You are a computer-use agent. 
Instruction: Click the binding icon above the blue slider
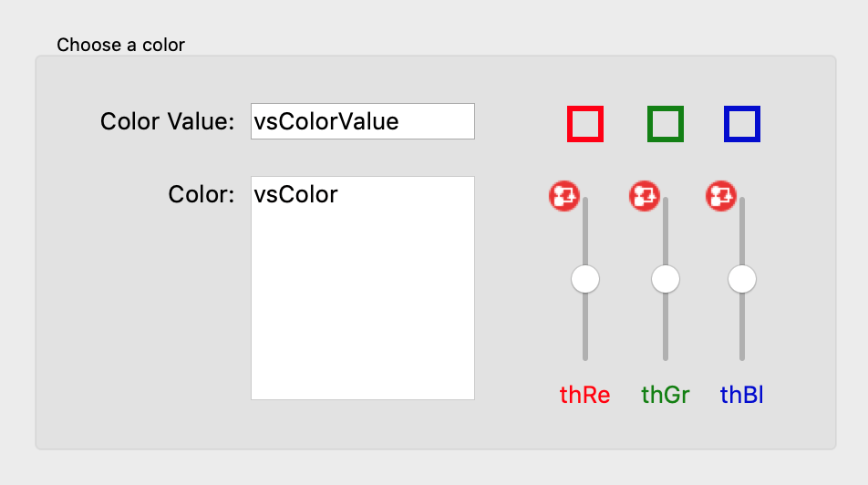[x=721, y=195]
